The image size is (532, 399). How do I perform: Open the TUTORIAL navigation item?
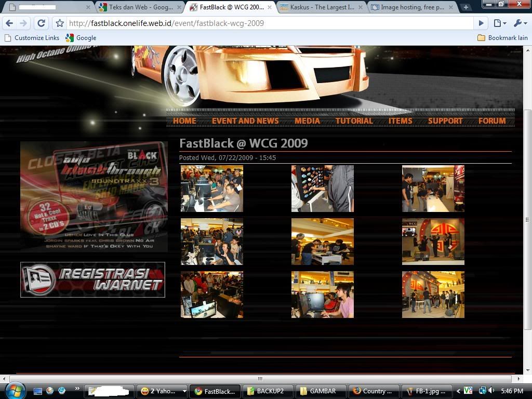point(354,121)
